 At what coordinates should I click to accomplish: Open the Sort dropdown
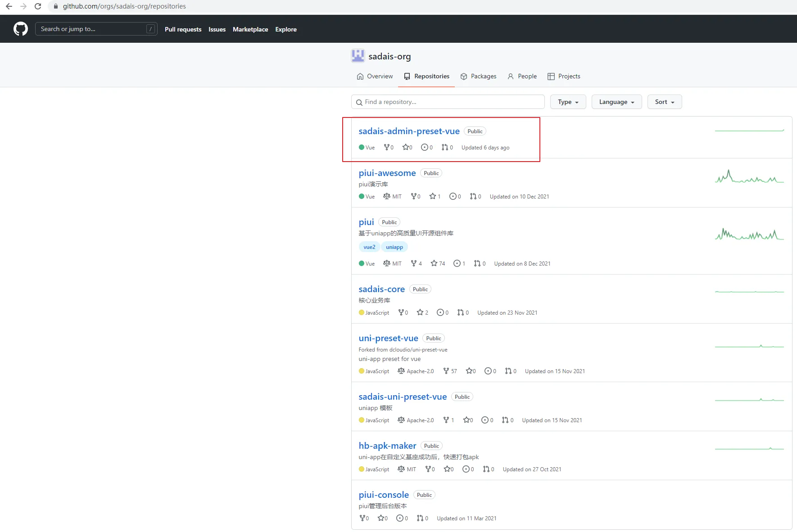click(664, 102)
